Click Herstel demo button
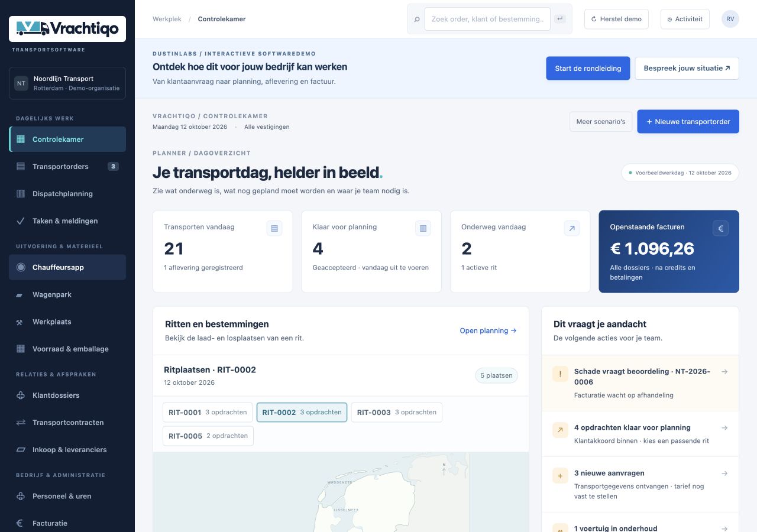Image resolution: width=757 pixels, height=532 pixels. pos(616,19)
